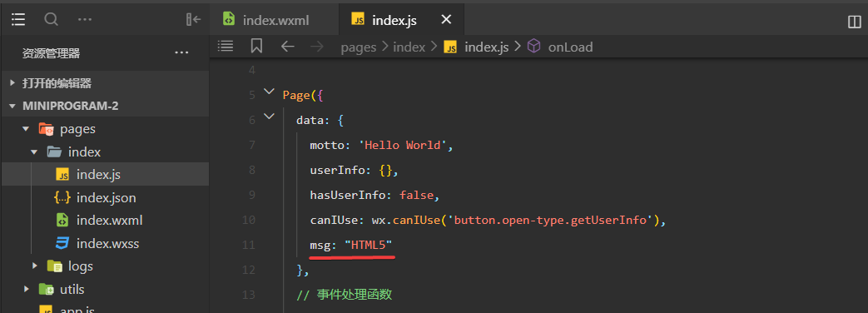Select the onLoad breadcrumb item
The height and width of the screenshot is (313, 868).
560,47
